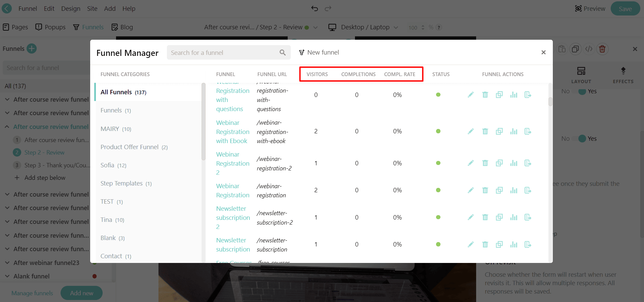This screenshot has width=644, height=302.
Task: Expand the first After course review funnel
Action: pos(7,99)
